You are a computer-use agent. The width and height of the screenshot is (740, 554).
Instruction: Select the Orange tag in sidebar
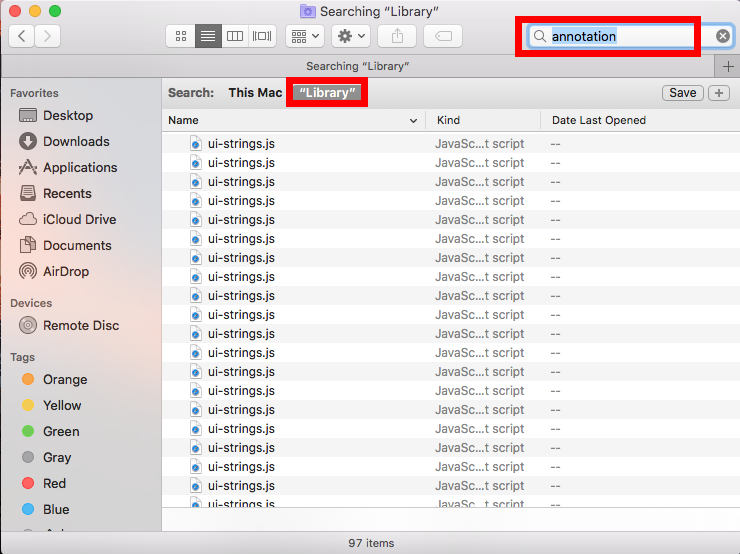[x=65, y=380]
